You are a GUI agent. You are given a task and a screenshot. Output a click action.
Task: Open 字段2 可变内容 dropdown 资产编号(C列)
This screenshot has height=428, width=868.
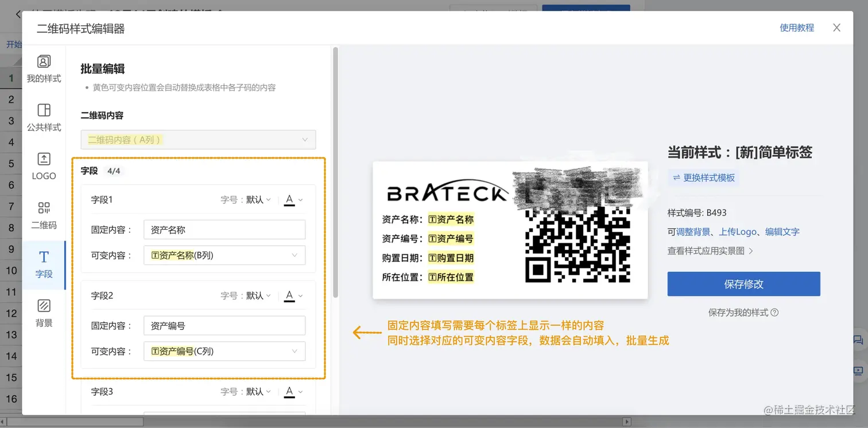tap(224, 351)
